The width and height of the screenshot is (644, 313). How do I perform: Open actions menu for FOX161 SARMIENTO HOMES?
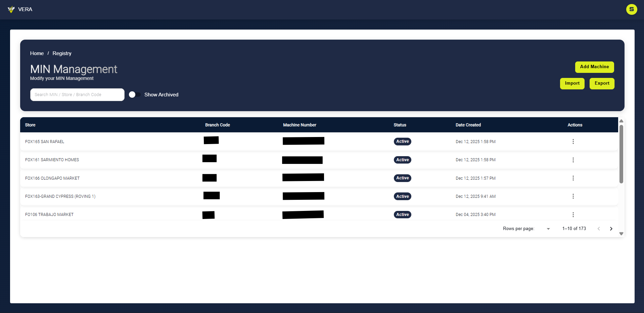point(573,160)
